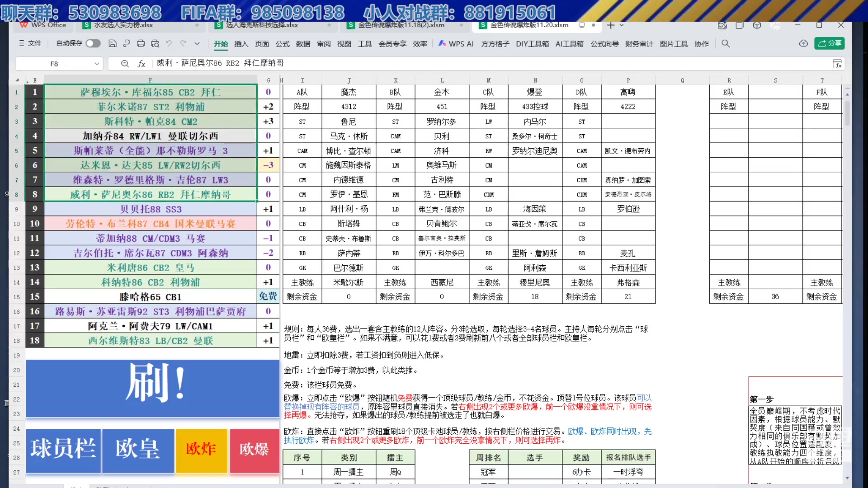868x488 pixels.
Task: Expand the quick access toolbar chevron
Action: [x=197, y=43]
